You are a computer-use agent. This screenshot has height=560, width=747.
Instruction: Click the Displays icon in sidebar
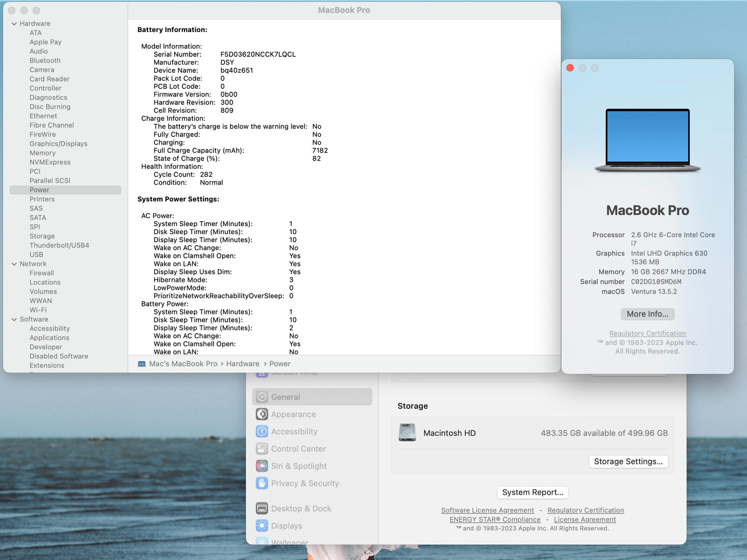pos(262,526)
